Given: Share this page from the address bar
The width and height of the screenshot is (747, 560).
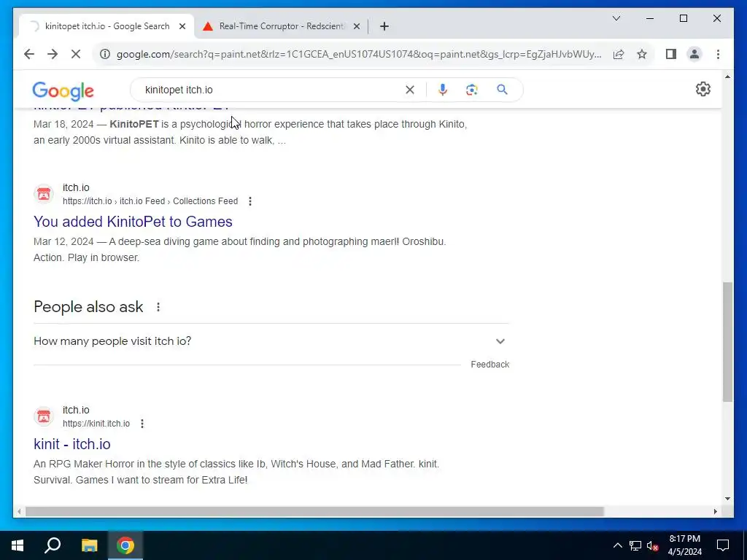Looking at the screenshot, I should (x=619, y=54).
